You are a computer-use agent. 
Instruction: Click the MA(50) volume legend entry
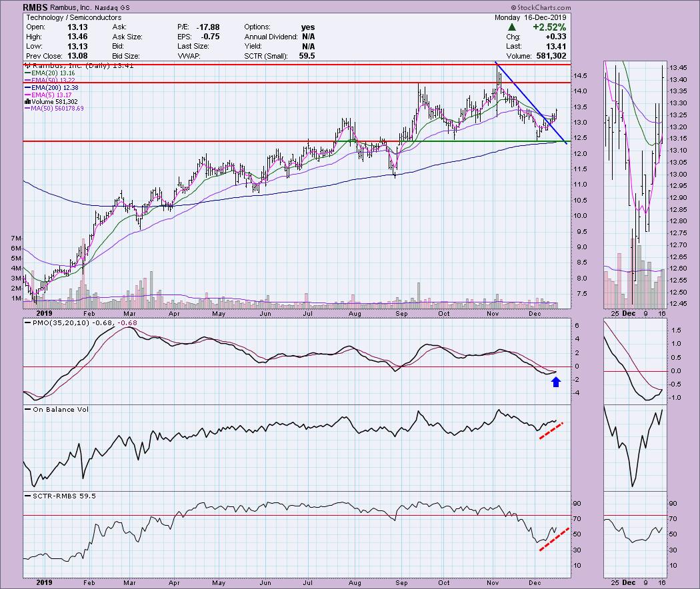[55, 108]
